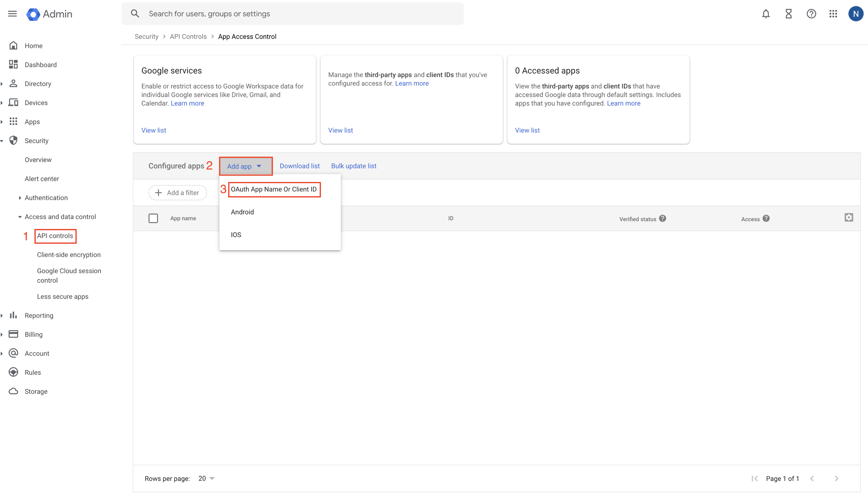Select OAuth App Name Or Client ID
Viewport: 868px width, 498px height.
[274, 189]
